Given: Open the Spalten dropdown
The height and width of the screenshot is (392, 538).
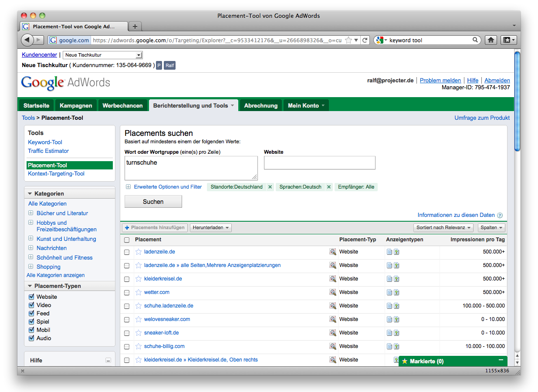Looking at the screenshot, I should [x=492, y=228].
